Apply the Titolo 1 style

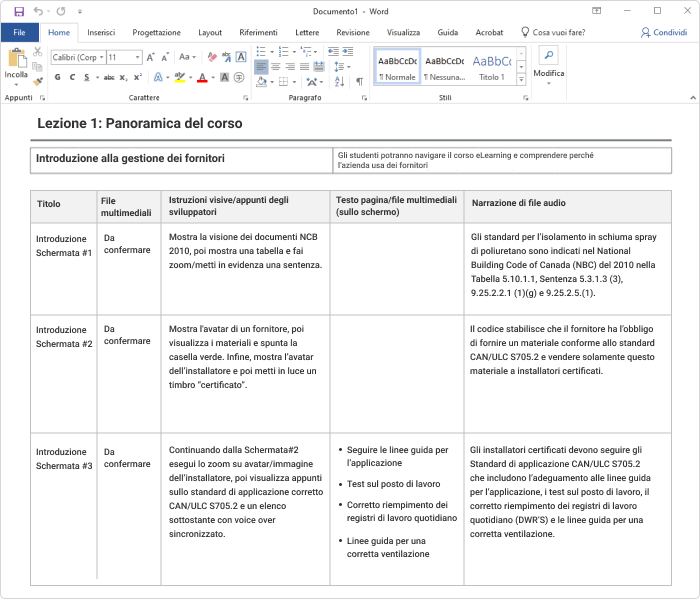(492, 67)
